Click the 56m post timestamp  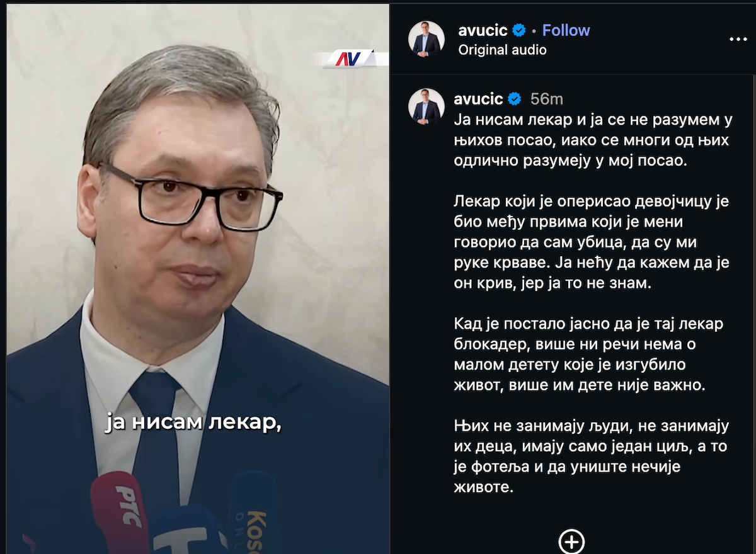click(x=546, y=99)
